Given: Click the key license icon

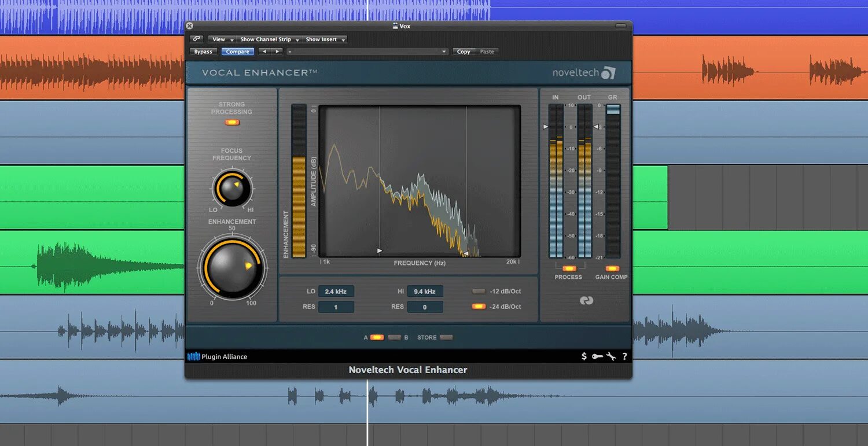Looking at the screenshot, I should (x=597, y=356).
